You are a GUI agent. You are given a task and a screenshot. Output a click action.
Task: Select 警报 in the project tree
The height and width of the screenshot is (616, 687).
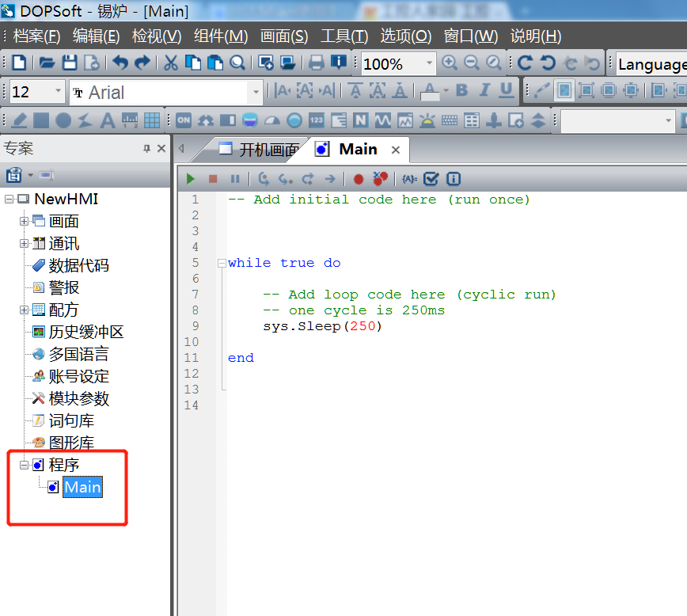(63, 287)
